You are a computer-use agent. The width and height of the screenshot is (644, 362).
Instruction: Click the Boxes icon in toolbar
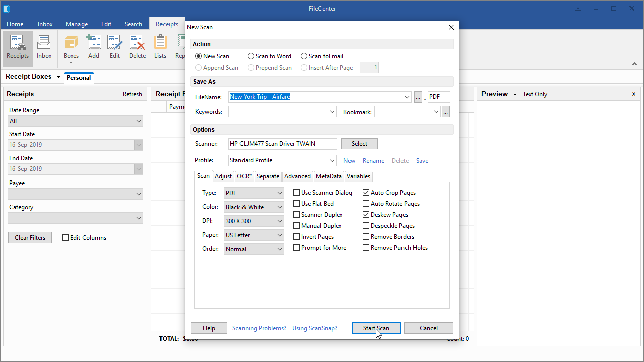71,44
